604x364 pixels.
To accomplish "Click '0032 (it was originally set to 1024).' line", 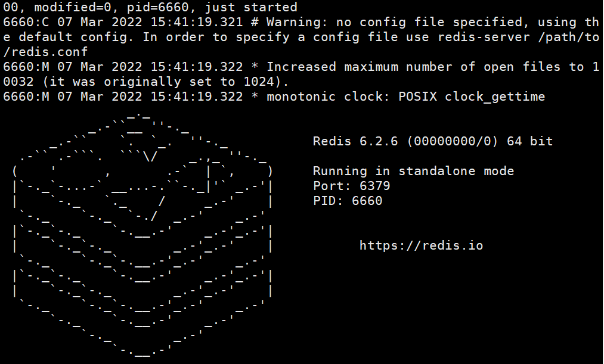I will pos(146,82).
